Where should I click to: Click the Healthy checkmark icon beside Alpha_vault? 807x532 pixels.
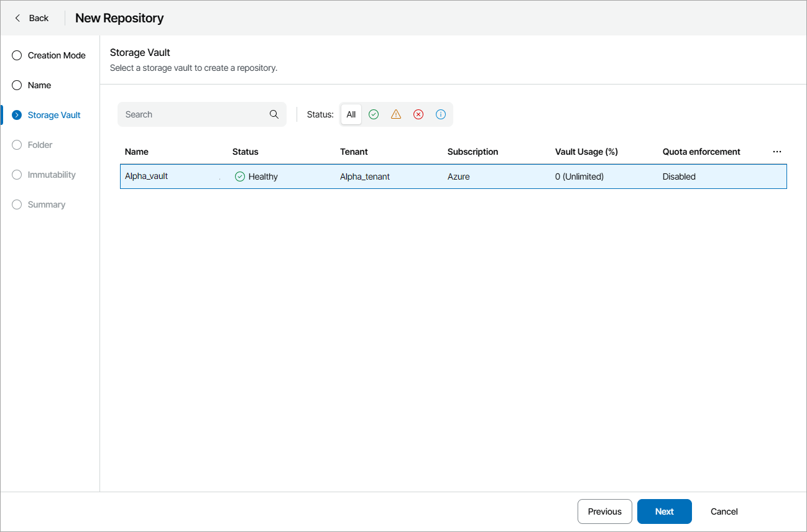pyautogui.click(x=239, y=177)
